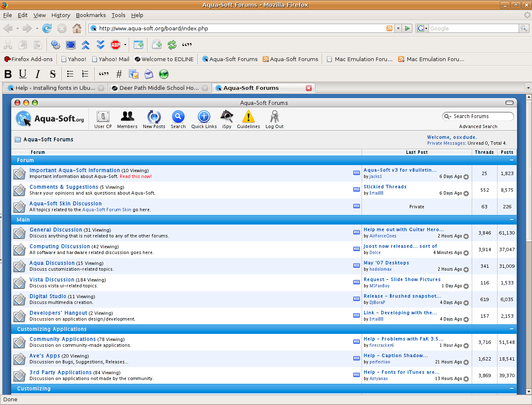Click the RSS badge for General Discussion

click(x=357, y=232)
